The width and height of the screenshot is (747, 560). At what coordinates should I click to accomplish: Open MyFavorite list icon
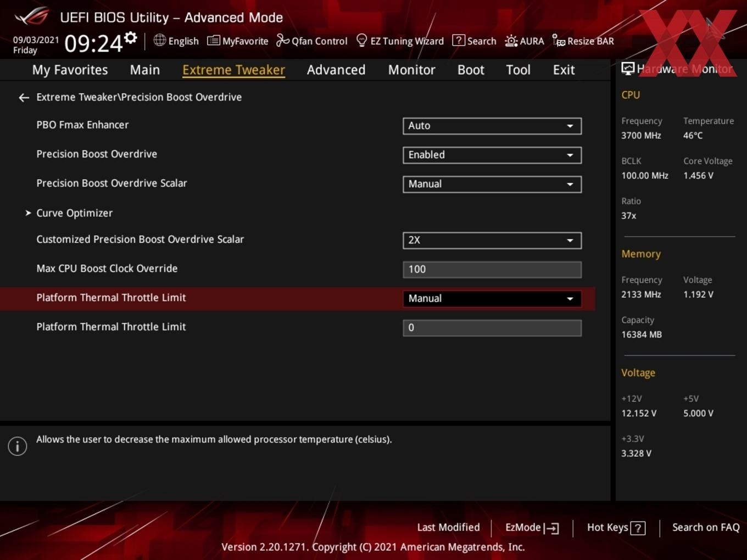214,41
